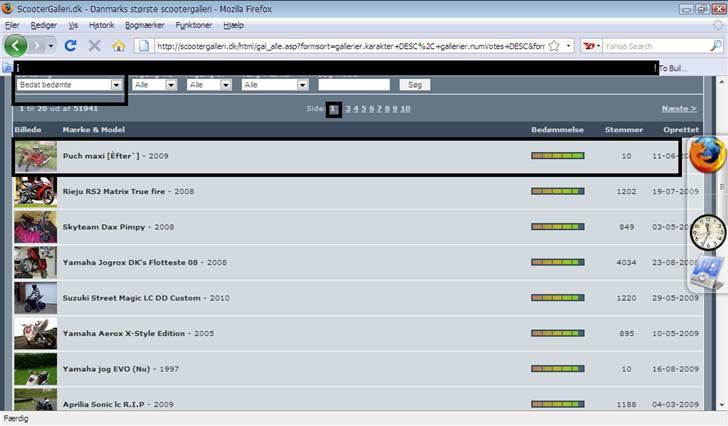Open the Vis menu
This screenshot has height=426, width=728.
pyautogui.click(x=73, y=25)
